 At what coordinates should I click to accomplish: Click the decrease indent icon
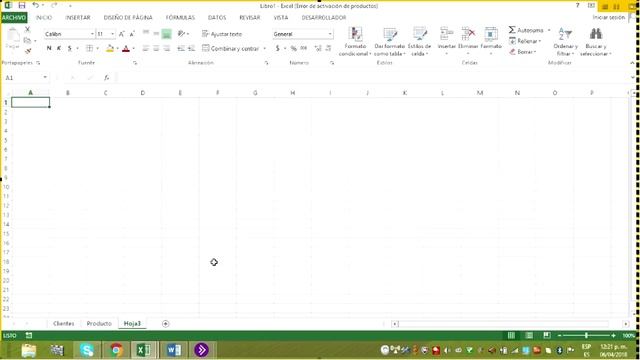click(x=181, y=48)
